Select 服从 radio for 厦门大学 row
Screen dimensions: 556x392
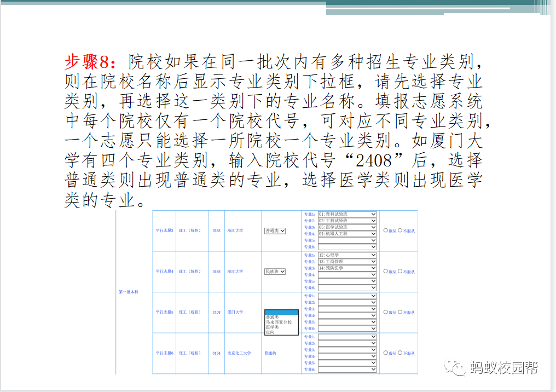pos(386,312)
